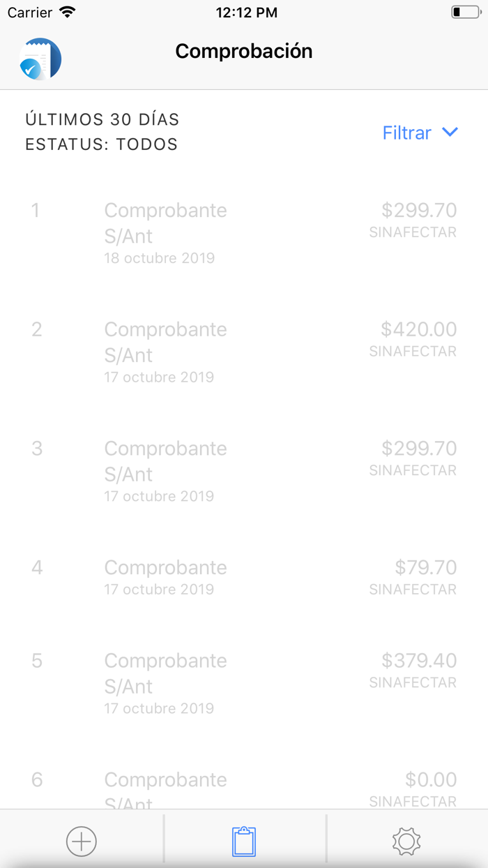Open comprobante 4 worth $79.70
This screenshot has width=488, height=868.
(x=244, y=576)
